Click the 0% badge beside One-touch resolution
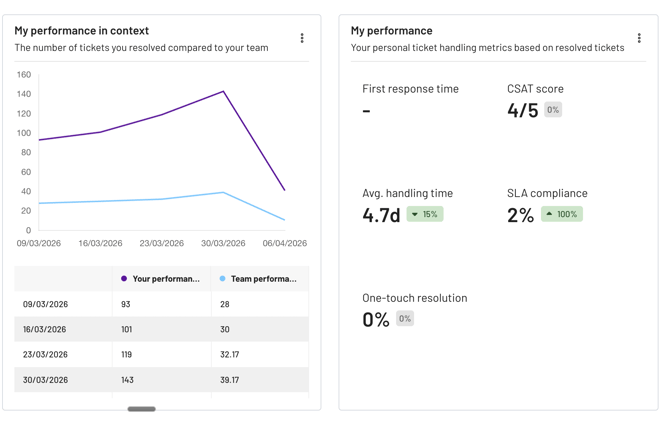This screenshot has height=422, width=670. [405, 319]
